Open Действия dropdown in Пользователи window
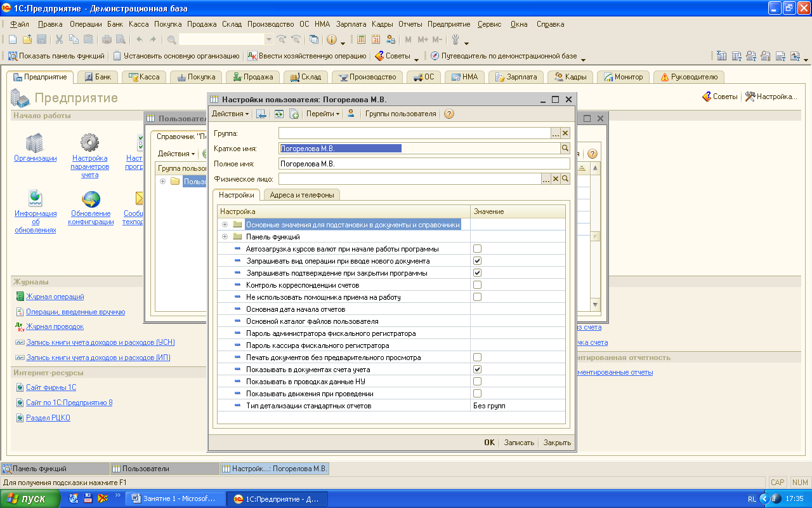The image size is (812, 508). (x=176, y=154)
